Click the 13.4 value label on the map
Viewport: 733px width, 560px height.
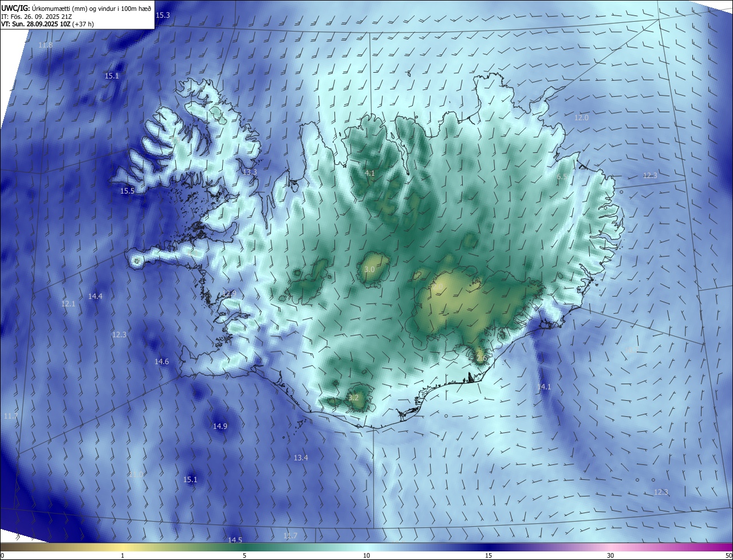[x=301, y=458]
